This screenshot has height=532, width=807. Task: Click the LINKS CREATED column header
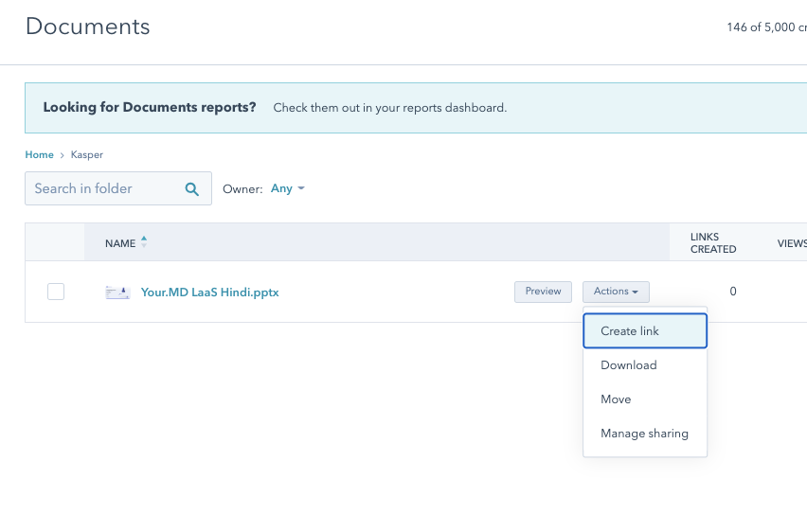(713, 243)
